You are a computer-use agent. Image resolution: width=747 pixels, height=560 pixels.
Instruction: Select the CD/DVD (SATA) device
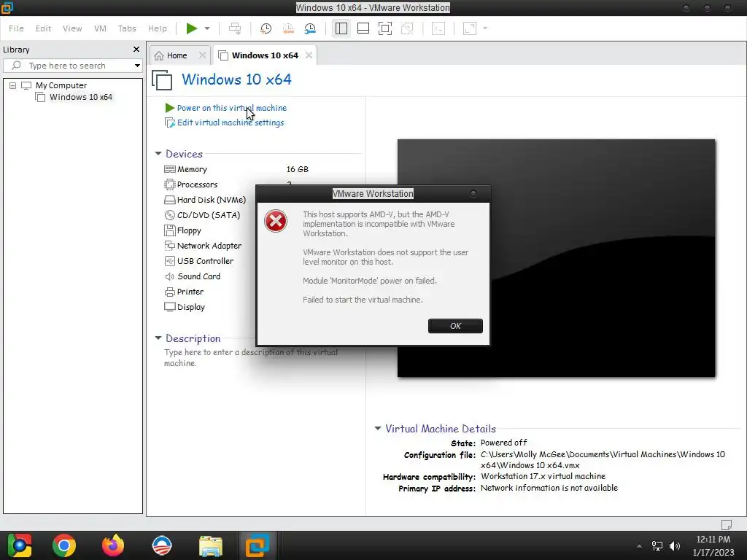point(208,215)
